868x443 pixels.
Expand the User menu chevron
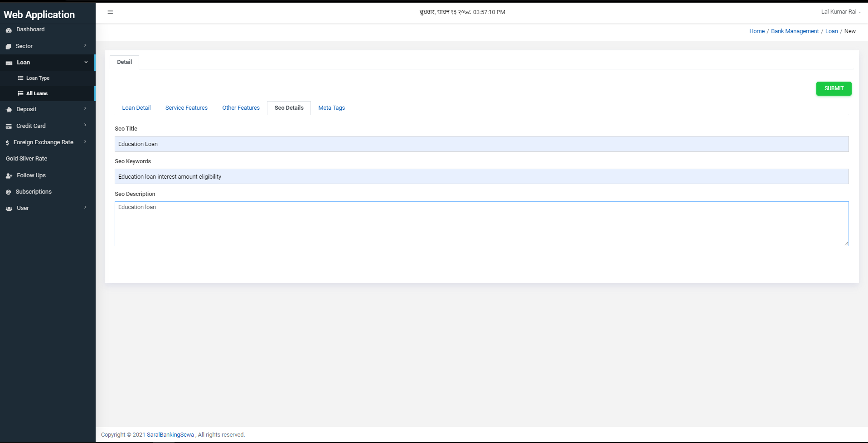click(x=85, y=207)
